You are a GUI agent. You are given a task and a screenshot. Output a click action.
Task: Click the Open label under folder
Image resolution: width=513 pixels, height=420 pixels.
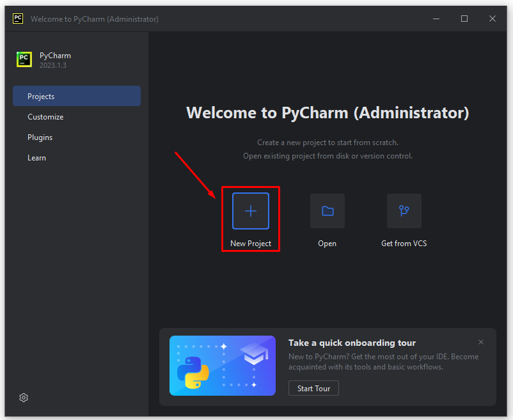pos(327,244)
